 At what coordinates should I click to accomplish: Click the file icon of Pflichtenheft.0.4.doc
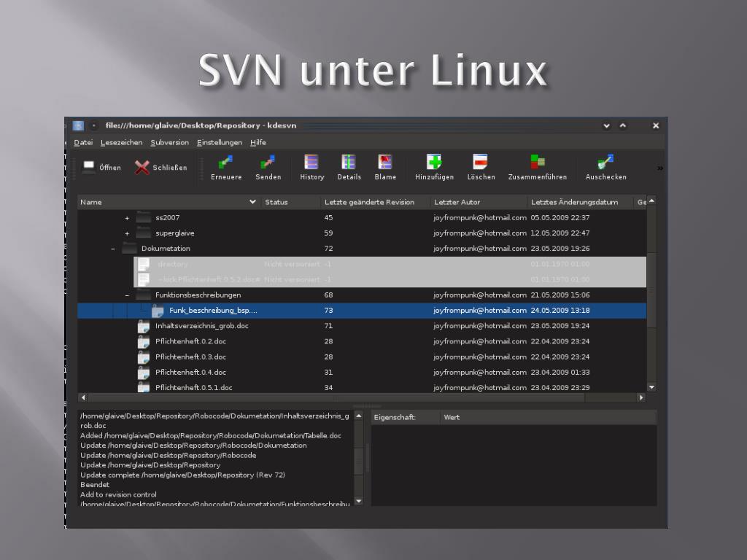coord(144,373)
